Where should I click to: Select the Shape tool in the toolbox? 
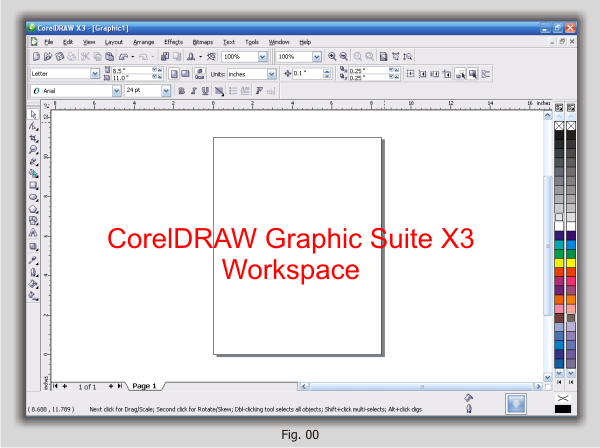click(33, 126)
